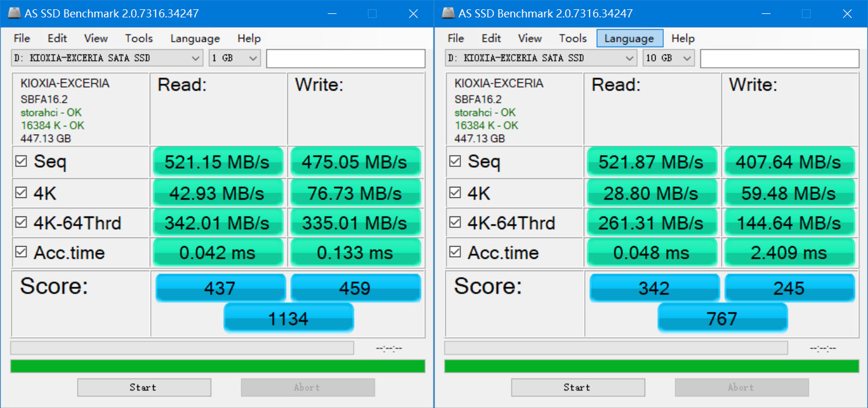Click the left window's AS SSD title icon

(x=14, y=13)
